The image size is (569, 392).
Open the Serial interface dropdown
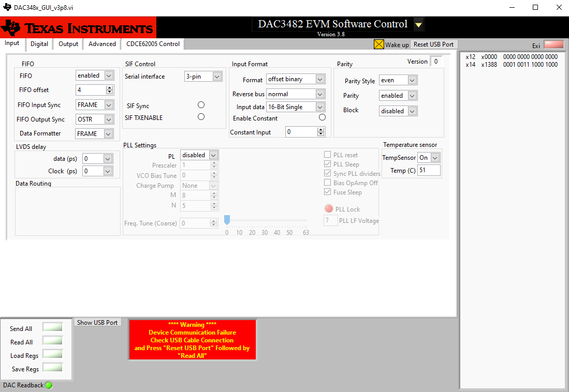[203, 77]
